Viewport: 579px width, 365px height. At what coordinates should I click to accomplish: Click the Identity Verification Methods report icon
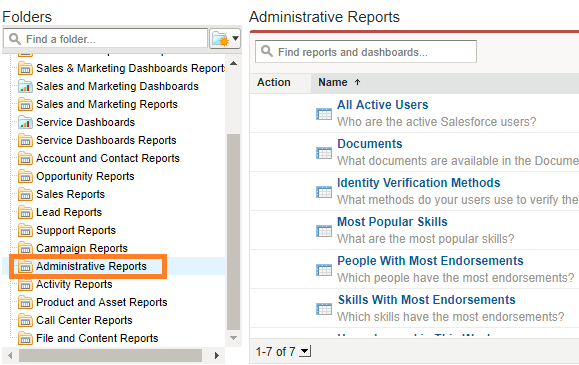tap(324, 192)
